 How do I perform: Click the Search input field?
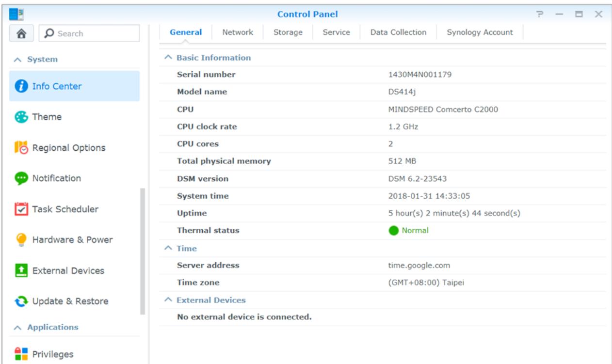click(x=89, y=33)
